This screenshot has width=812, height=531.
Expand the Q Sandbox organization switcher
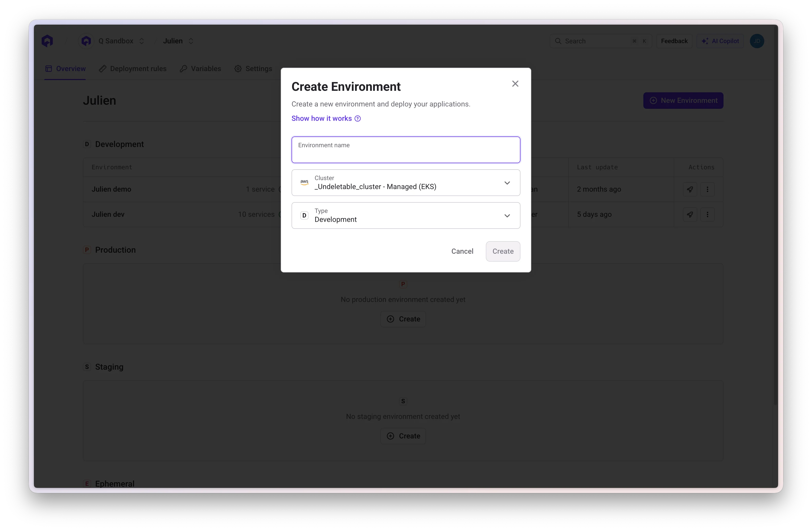point(142,41)
